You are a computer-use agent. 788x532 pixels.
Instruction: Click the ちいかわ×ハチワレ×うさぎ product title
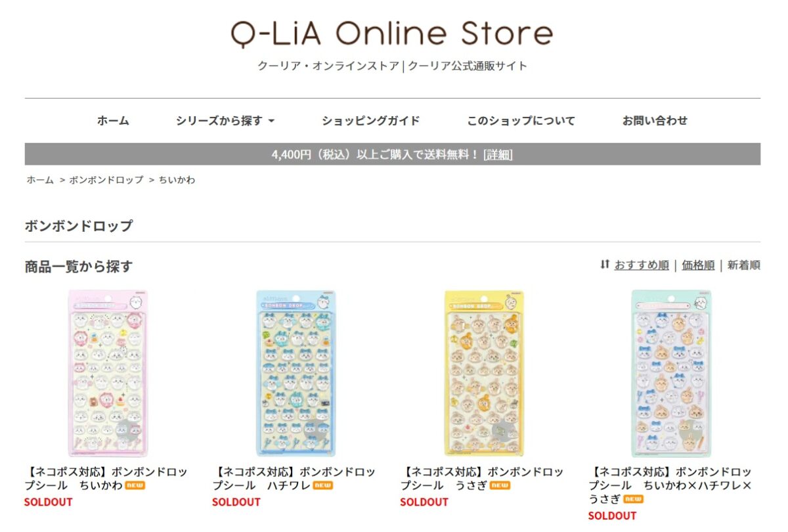670,485
